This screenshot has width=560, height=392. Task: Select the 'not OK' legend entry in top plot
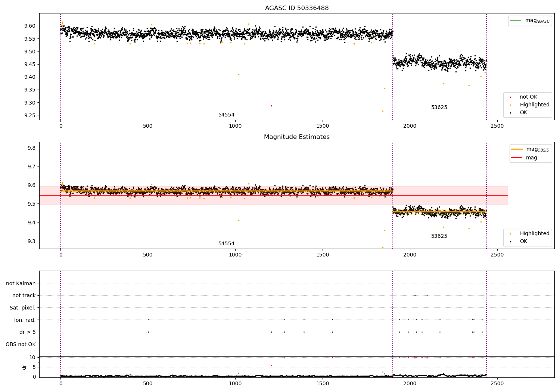528,97
